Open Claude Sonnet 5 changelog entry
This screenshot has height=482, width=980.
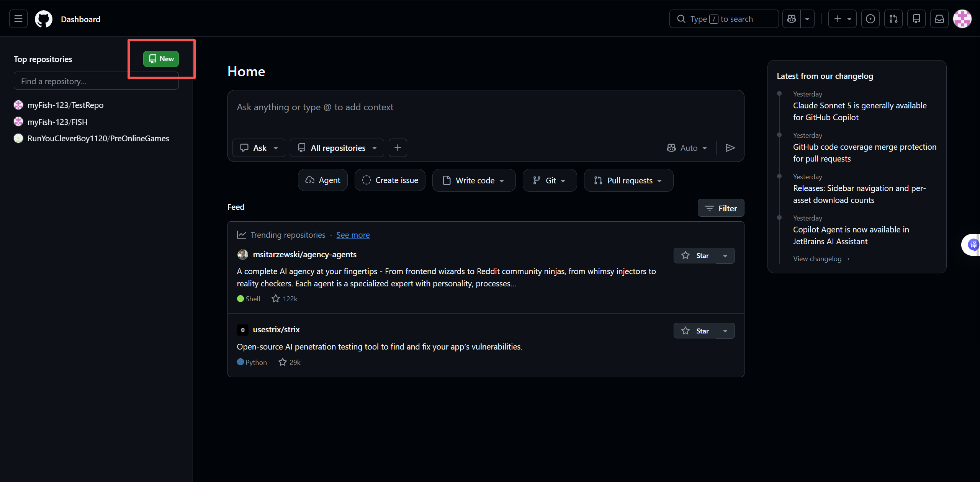tap(860, 111)
